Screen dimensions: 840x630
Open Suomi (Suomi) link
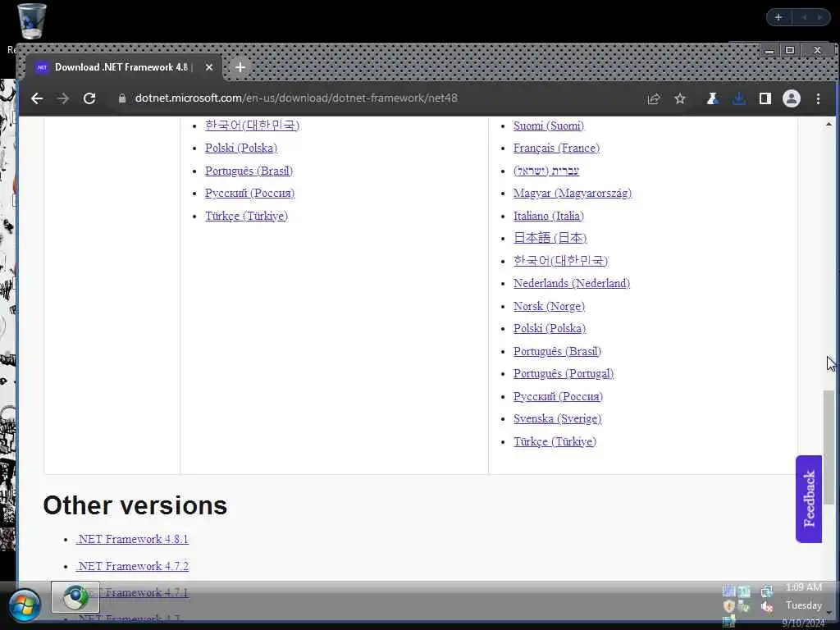click(x=549, y=126)
